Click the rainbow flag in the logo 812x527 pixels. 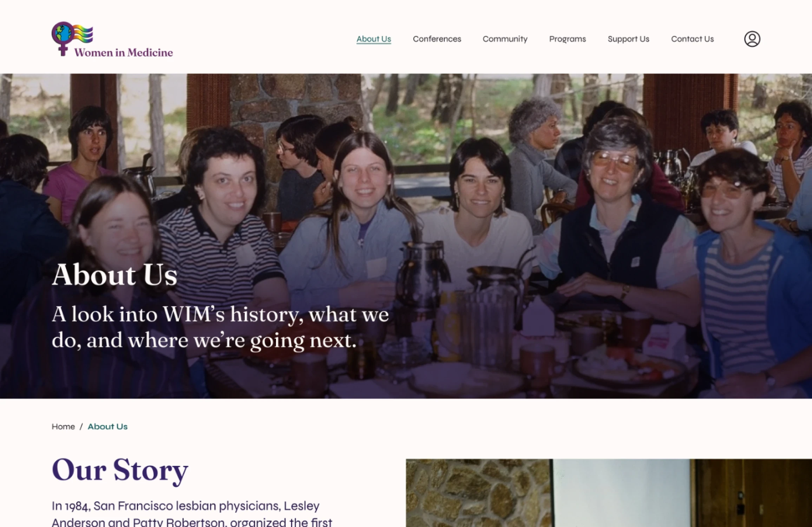tap(83, 34)
